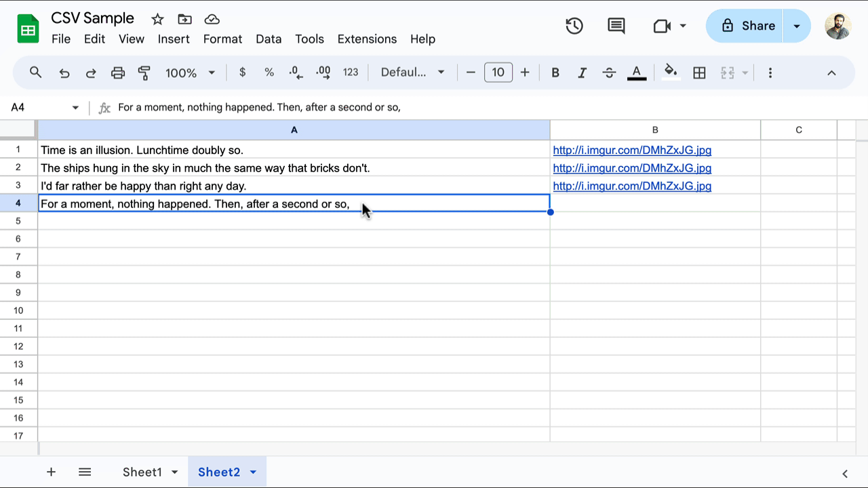The width and height of the screenshot is (868, 488).
Task: Open the text color picker
Action: coord(636,73)
